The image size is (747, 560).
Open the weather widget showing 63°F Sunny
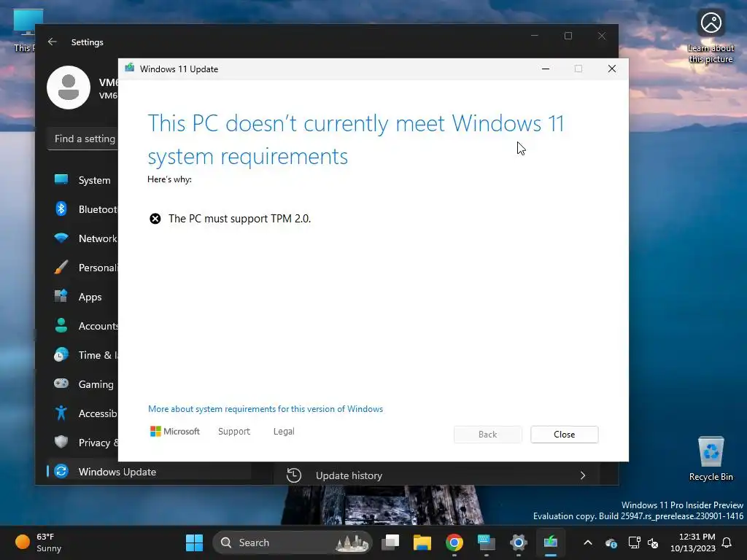click(39, 542)
